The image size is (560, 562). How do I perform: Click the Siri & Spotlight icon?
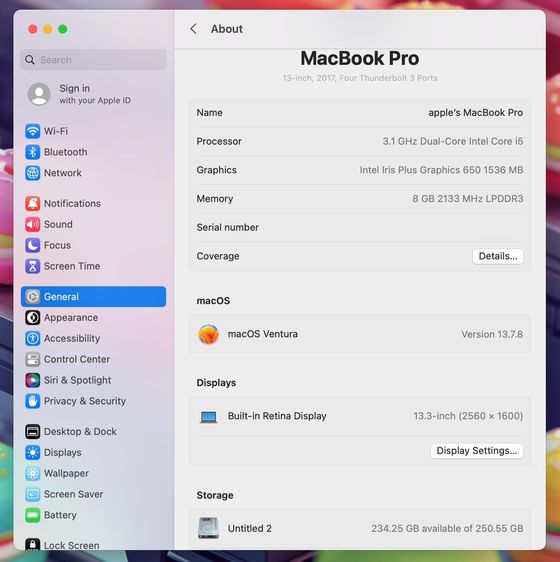pos(33,380)
